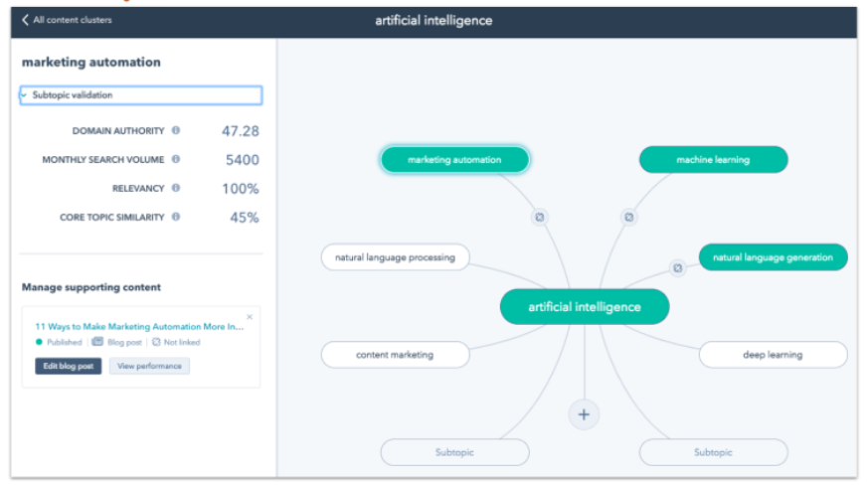This screenshot has width=868, height=488.
Task: Click the Relevancy value 100%
Action: (241, 189)
